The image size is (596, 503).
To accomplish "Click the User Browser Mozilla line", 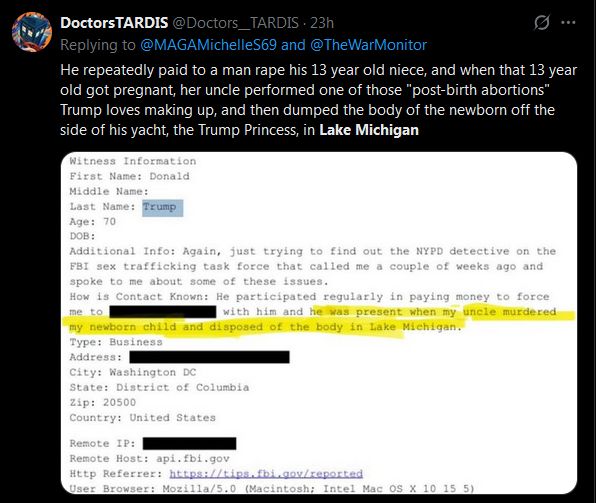I will (x=272, y=488).
